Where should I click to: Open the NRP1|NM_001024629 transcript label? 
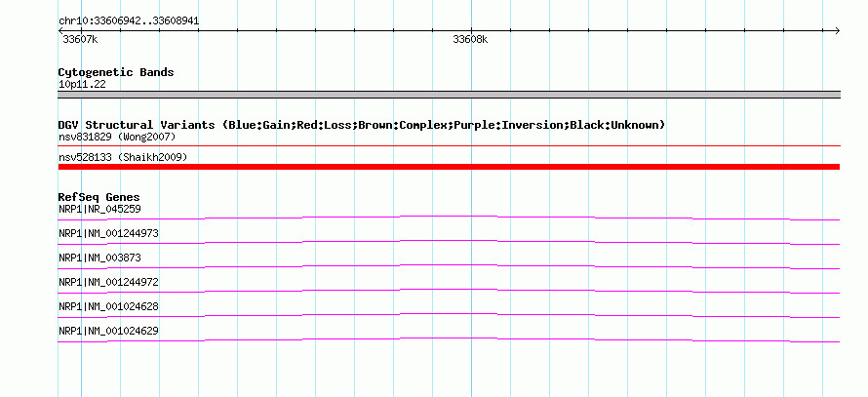point(108,331)
